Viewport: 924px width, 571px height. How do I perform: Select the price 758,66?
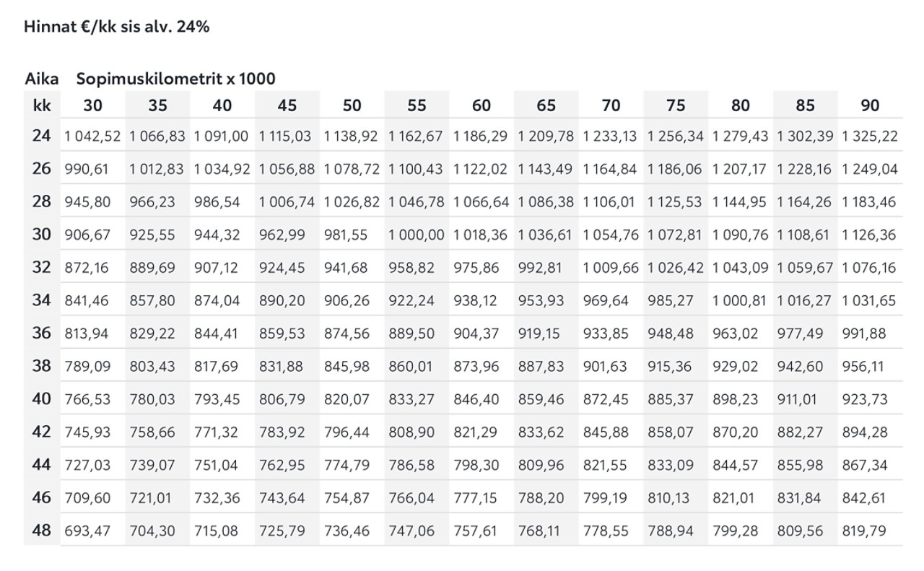coord(152,432)
